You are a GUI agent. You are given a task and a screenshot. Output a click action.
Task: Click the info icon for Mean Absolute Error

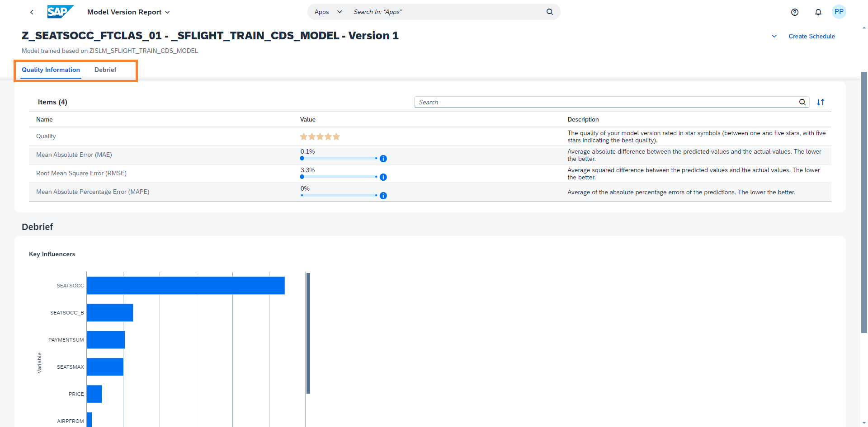tap(383, 159)
